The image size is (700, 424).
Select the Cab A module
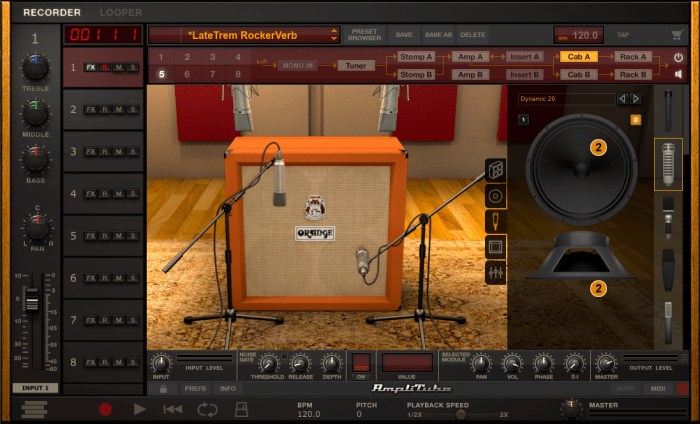(x=579, y=57)
